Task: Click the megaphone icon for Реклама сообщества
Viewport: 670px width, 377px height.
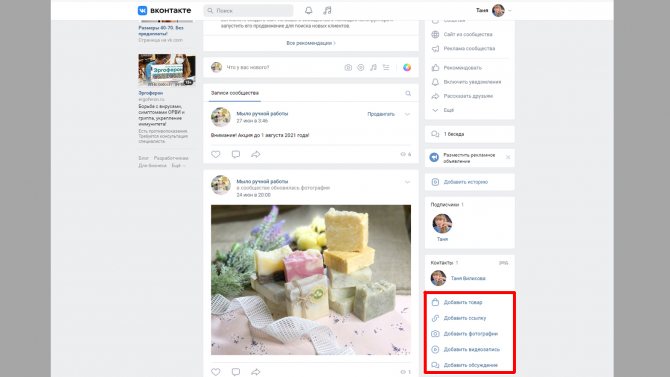Action: coord(435,49)
